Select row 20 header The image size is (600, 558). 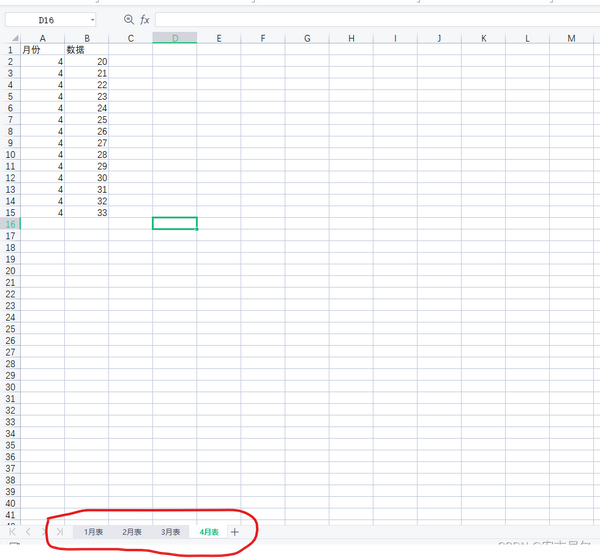(10, 271)
